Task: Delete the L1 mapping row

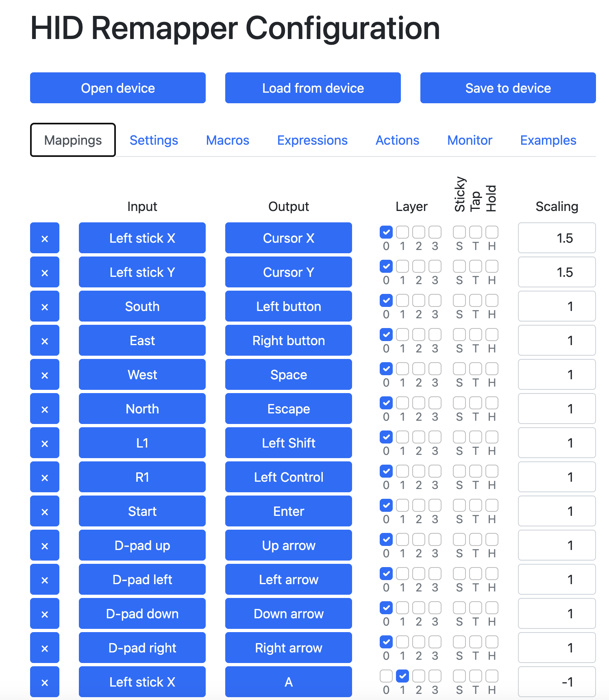Action: pos(45,443)
